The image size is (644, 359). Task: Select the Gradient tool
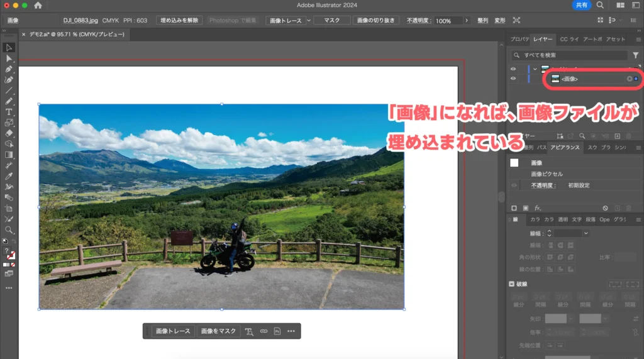[9, 155]
